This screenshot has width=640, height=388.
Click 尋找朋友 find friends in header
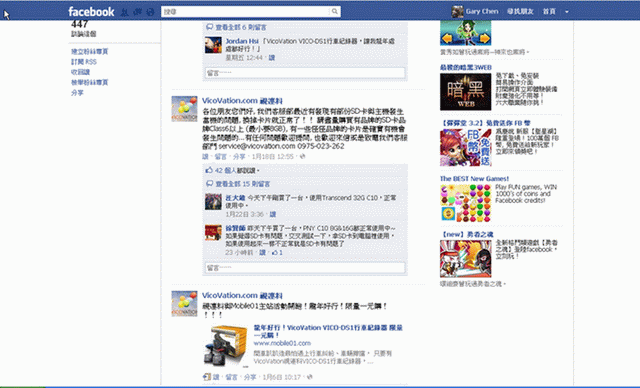click(520, 11)
